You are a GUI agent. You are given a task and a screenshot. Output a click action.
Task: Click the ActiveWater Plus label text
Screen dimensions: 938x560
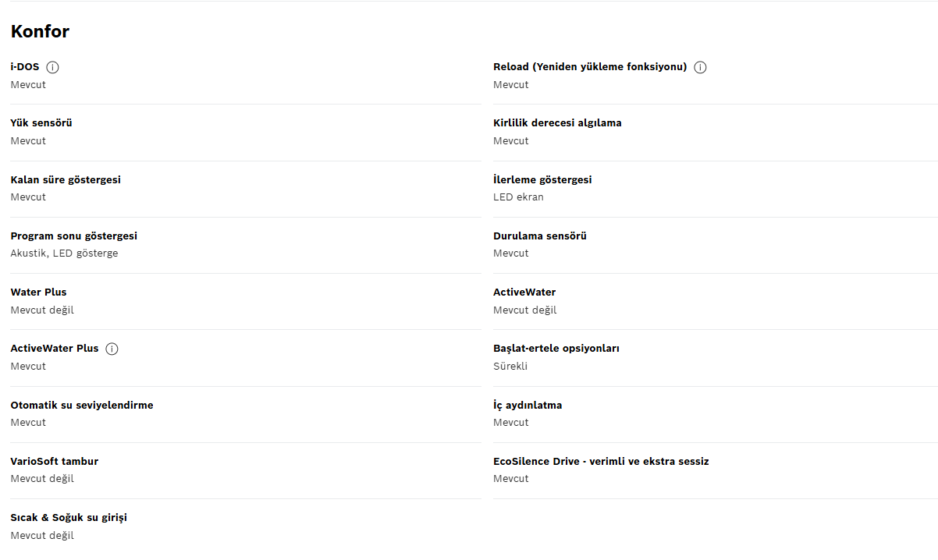coord(55,348)
